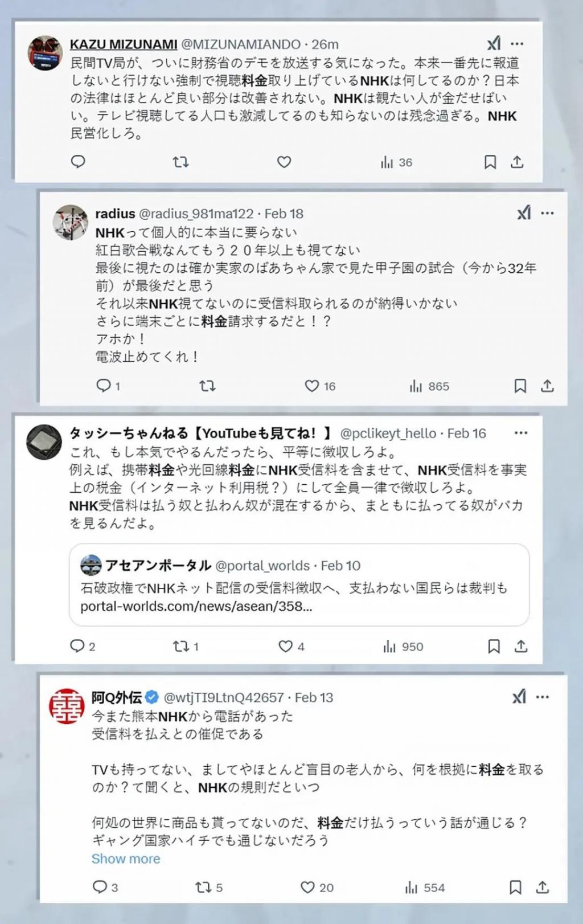The image size is (583, 924).
Task: Open the 阿Q外伝 profile avatar
Action: [67, 706]
